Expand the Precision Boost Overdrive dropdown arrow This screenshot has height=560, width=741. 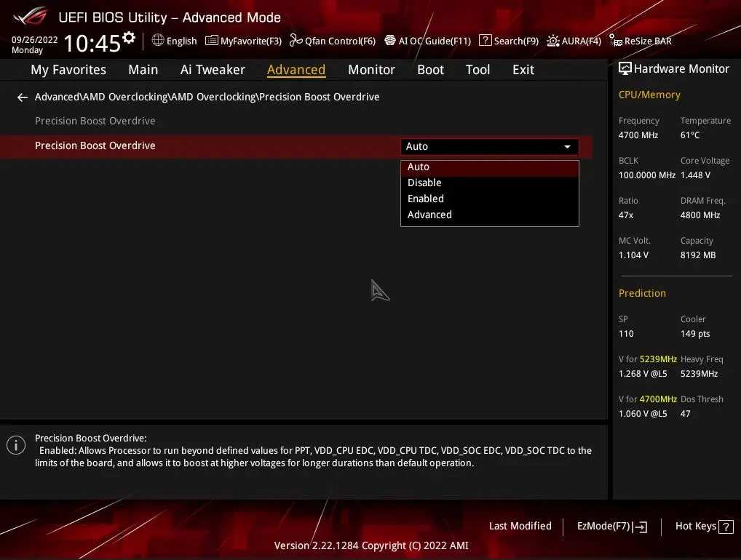(x=567, y=147)
